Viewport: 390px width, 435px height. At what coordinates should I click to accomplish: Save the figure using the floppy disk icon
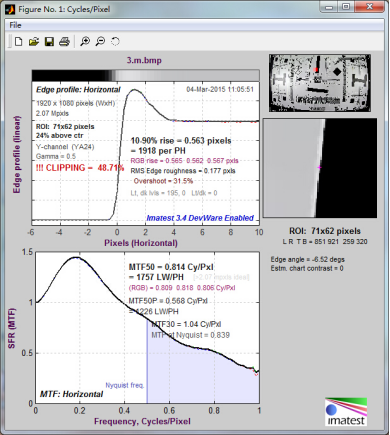pyautogui.click(x=49, y=42)
